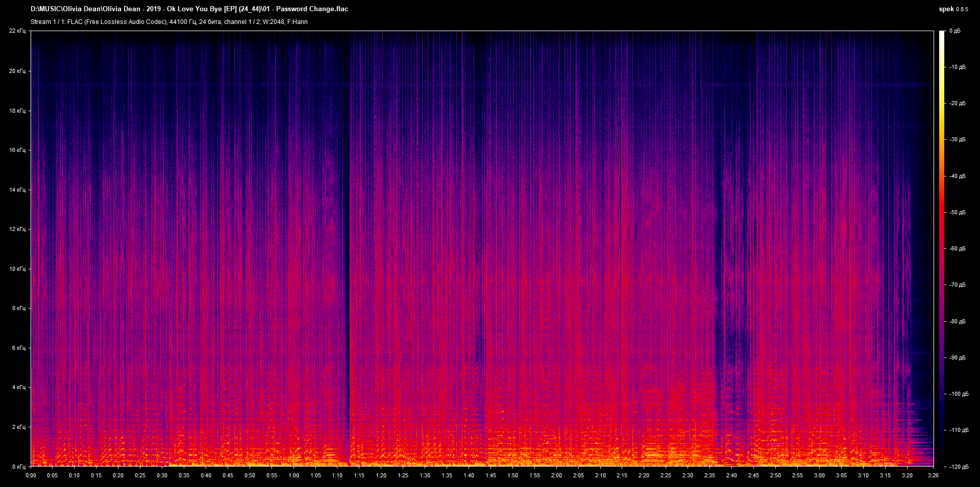The image size is (980, 487).
Task: Select the '-70 дБ' level label
Action: pos(957,285)
